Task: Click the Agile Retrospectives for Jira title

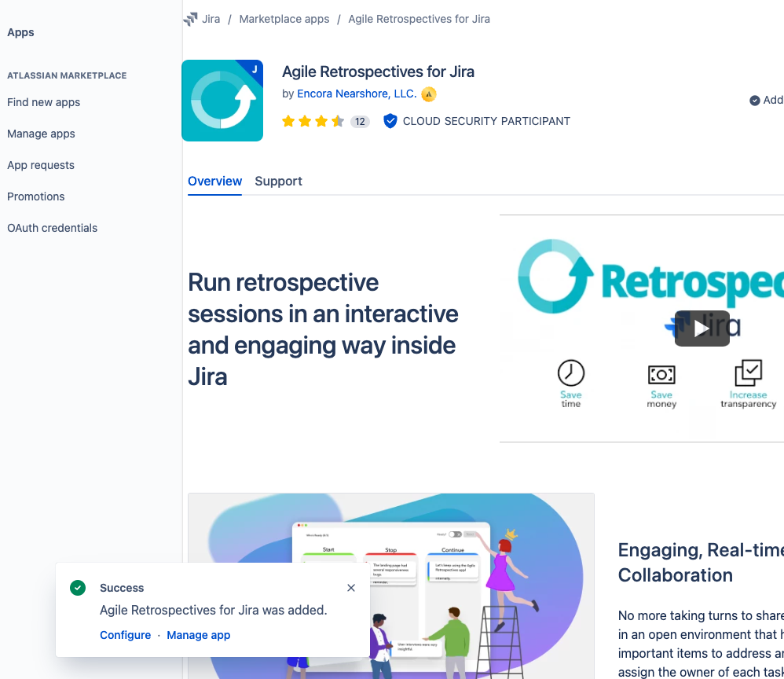Action: point(378,72)
